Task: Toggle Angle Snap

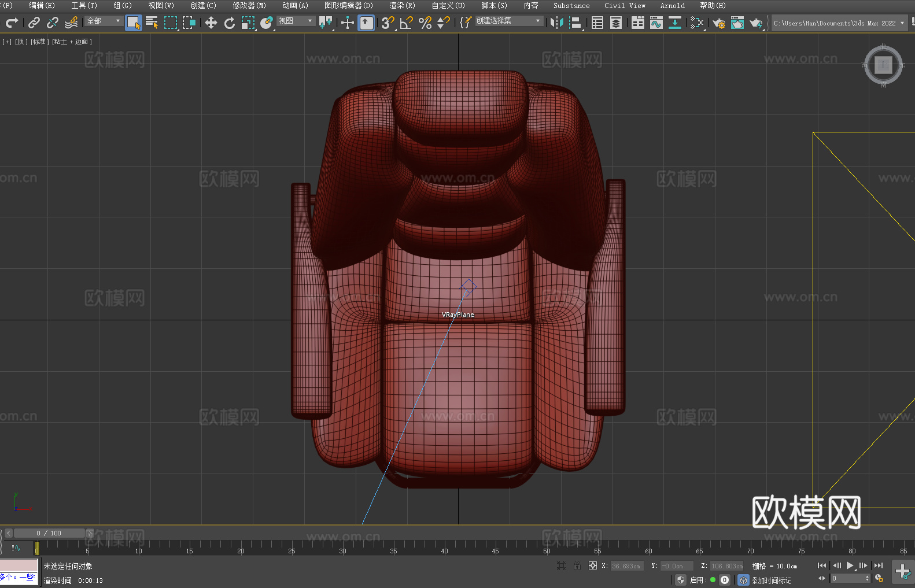Action: pos(407,23)
